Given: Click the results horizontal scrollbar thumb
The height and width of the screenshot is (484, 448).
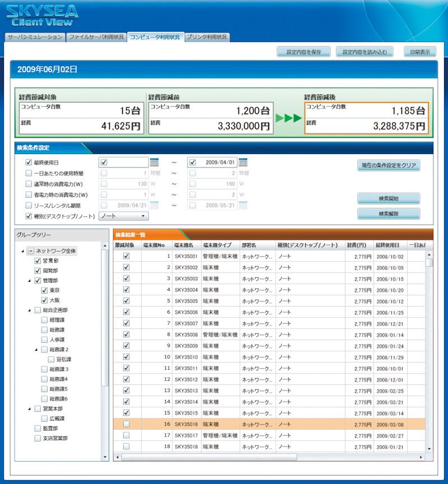Looking at the screenshot, I should [209, 457].
